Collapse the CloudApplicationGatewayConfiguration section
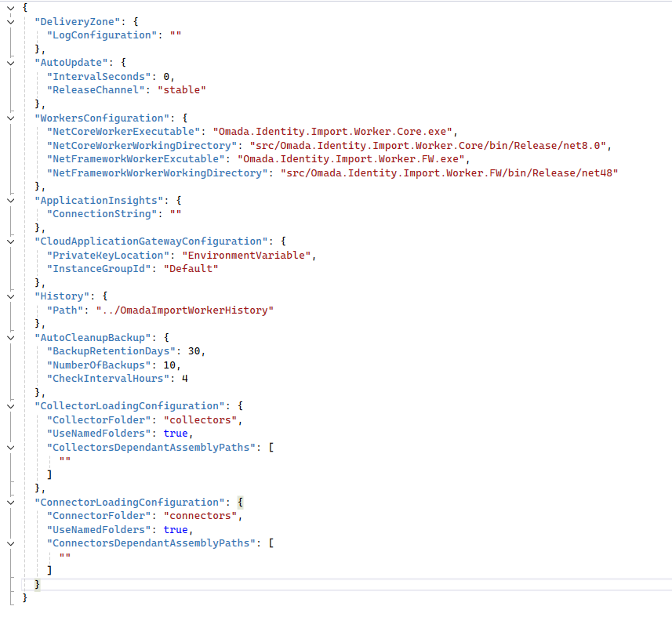 tap(10, 241)
